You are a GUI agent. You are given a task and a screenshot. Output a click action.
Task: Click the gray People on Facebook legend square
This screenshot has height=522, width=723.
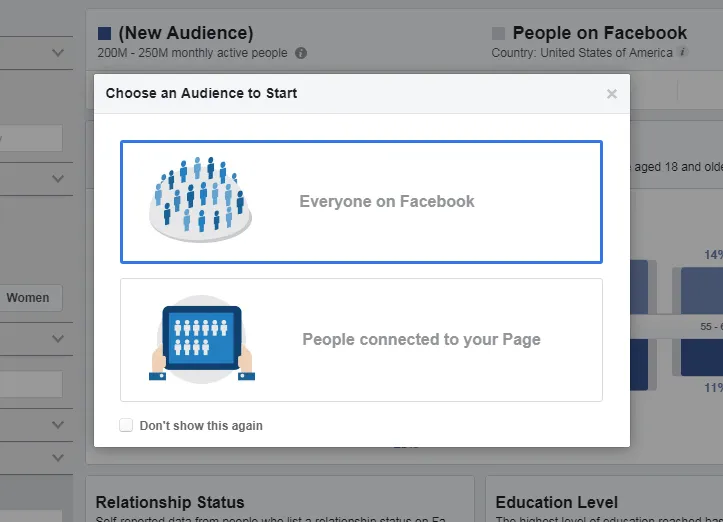pos(499,33)
